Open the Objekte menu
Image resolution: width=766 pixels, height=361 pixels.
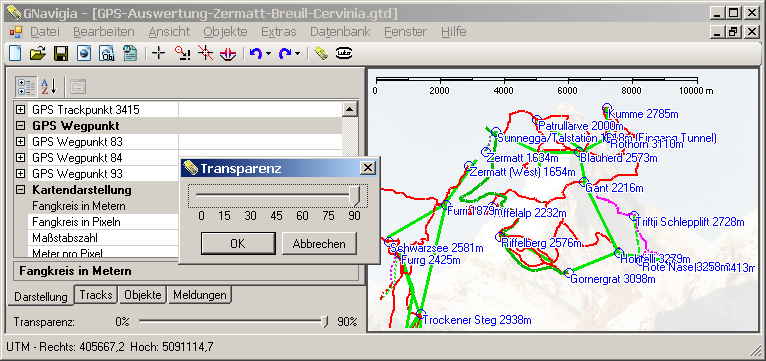pyautogui.click(x=225, y=32)
